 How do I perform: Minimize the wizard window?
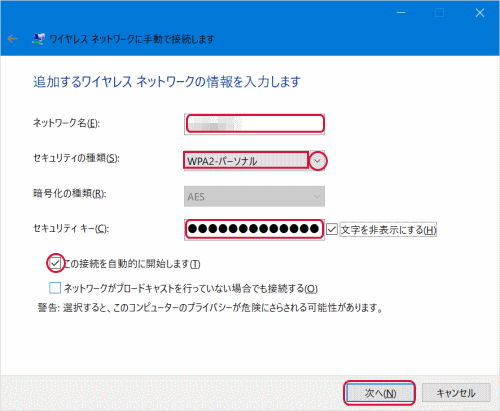401,13
